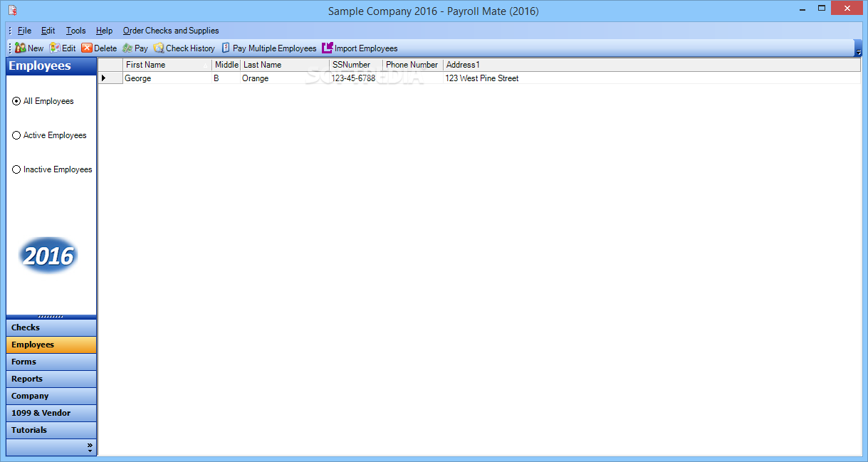The height and width of the screenshot is (462, 868).
Task: Click the Pay toolbar icon
Action: [x=127, y=48]
